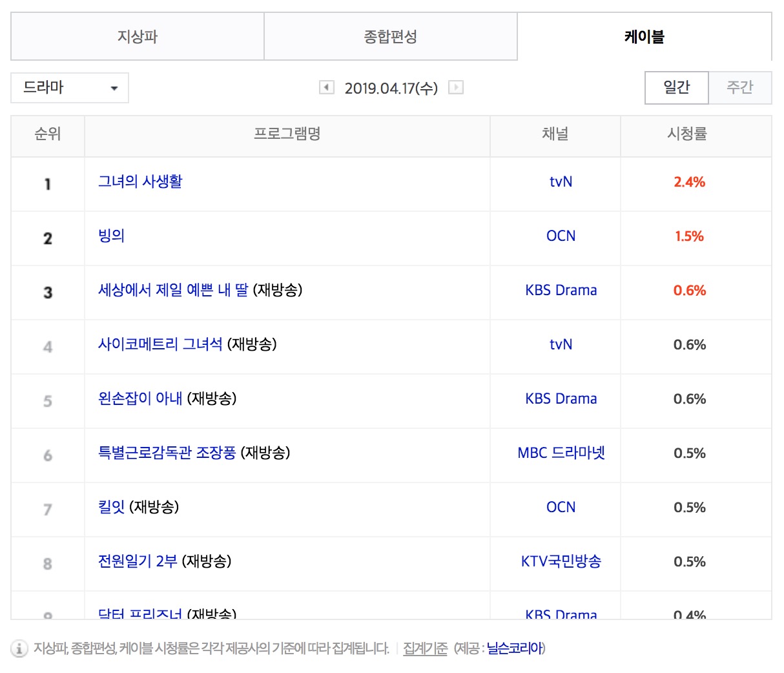Click the 왼손잡이 아내 link
The width and height of the screenshot is (784, 673).
pos(140,399)
